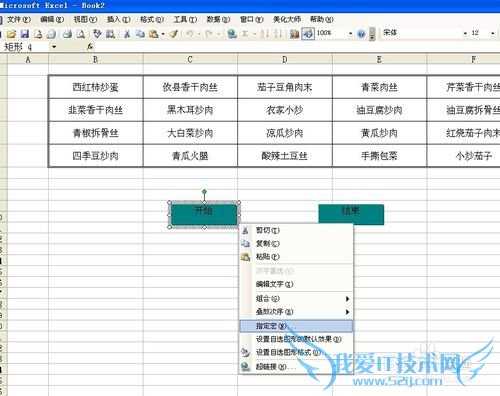
Task: Click the Redo arrow icon
Action: coord(209,34)
